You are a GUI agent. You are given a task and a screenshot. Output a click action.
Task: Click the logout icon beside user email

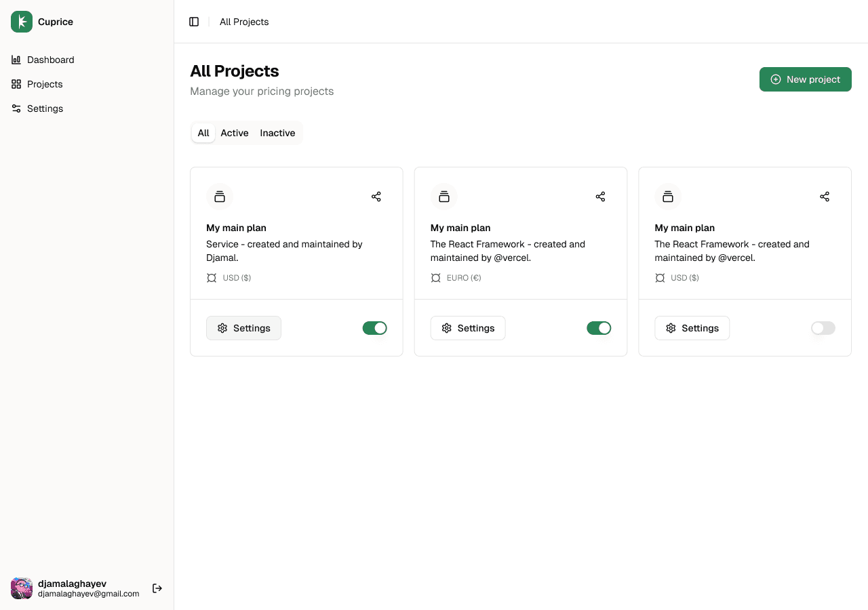point(157,588)
